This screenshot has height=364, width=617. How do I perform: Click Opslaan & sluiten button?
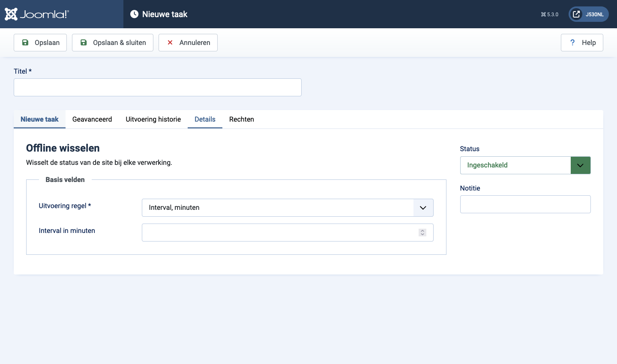[113, 42]
